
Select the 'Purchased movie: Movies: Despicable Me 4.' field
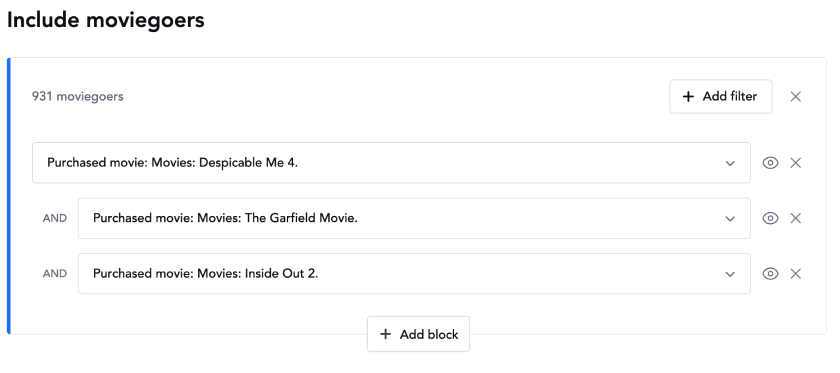(391, 163)
